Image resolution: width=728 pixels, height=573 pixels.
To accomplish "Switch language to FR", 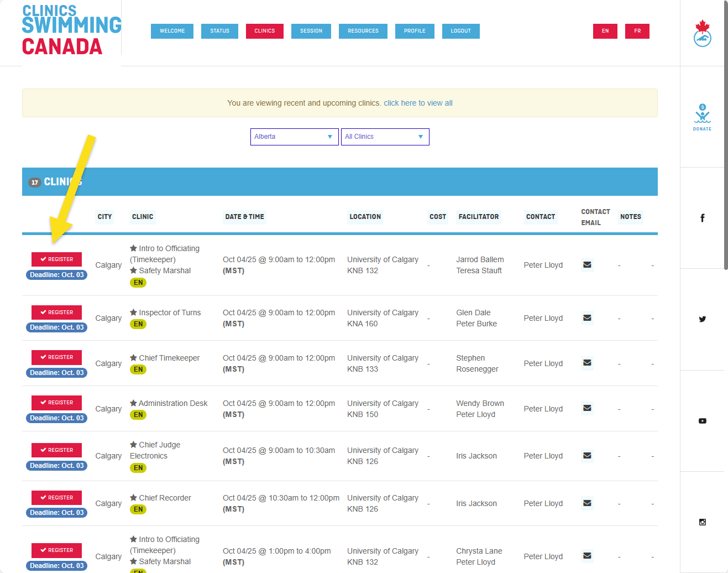I will click(x=637, y=31).
